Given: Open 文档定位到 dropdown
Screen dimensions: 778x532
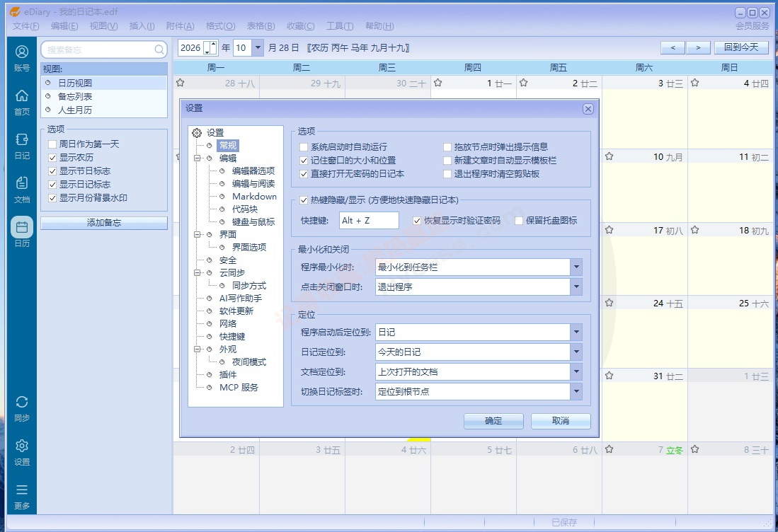Looking at the screenshot, I should click(x=576, y=372).
